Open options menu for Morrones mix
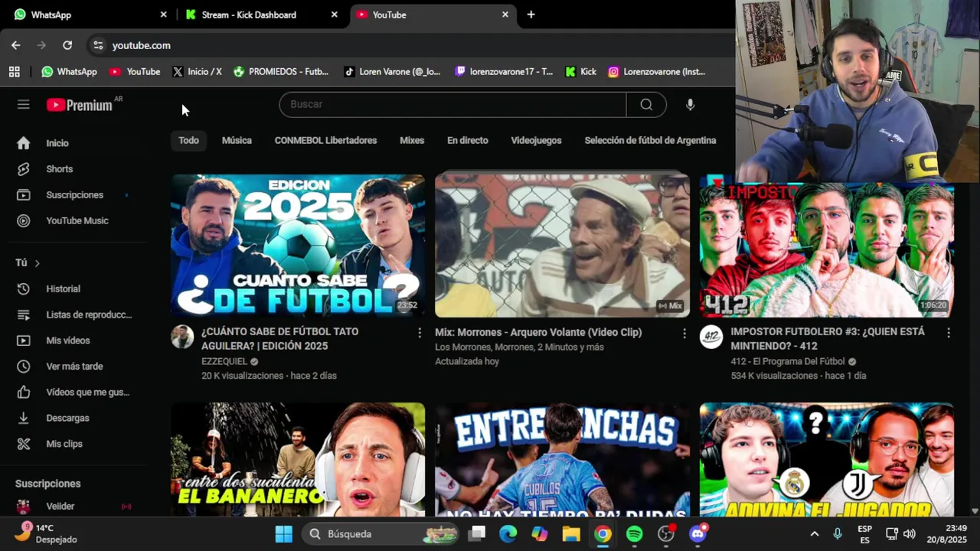Viewport: 980px width, 551px height. tap(684, 333)
